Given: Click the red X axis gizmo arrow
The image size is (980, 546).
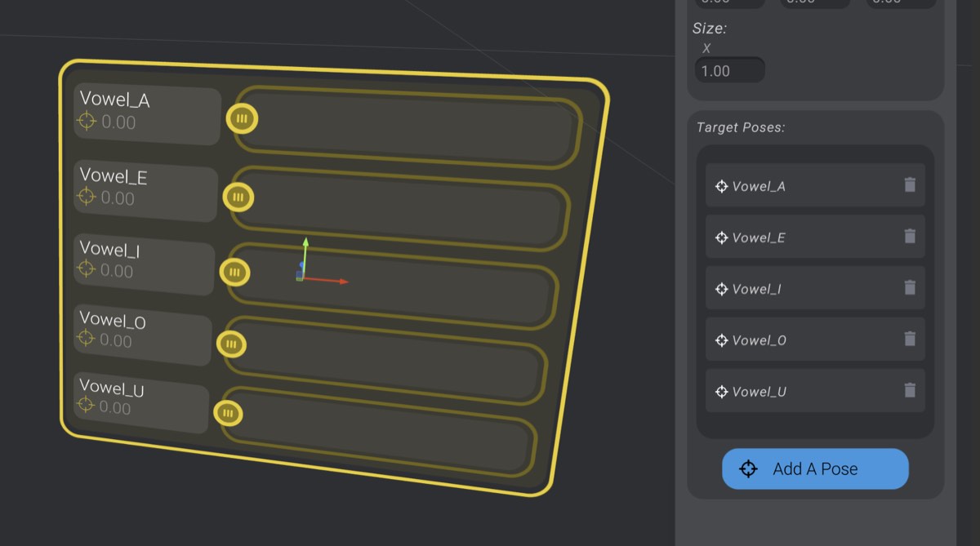Looking at the screenshot, I should (x=327, y=281).
